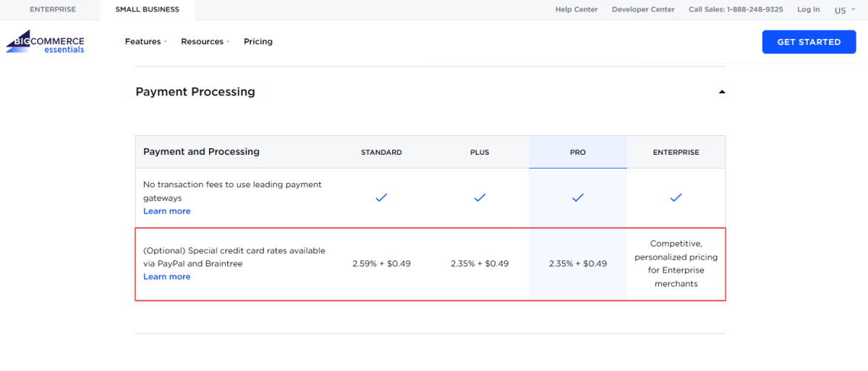Select the PLUS plan column header
Screen dimensions: 868x371
(480, 153)
